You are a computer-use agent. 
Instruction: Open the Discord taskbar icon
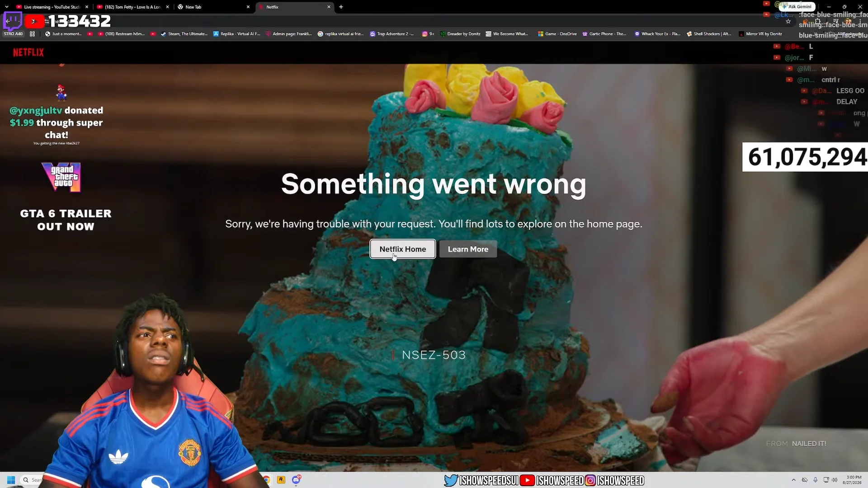tap(296, 480)
